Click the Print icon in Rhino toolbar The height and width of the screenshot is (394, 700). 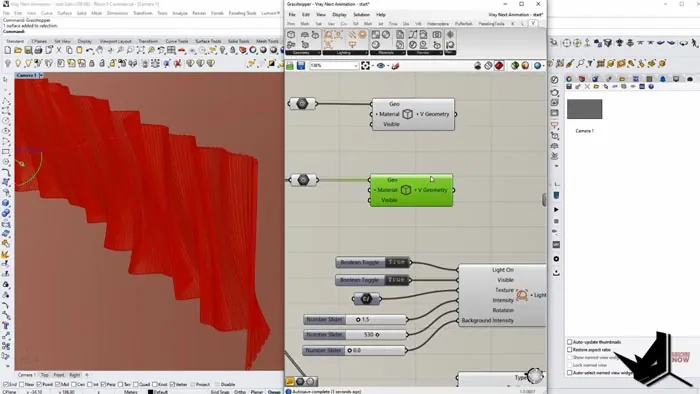coord(38,50)
